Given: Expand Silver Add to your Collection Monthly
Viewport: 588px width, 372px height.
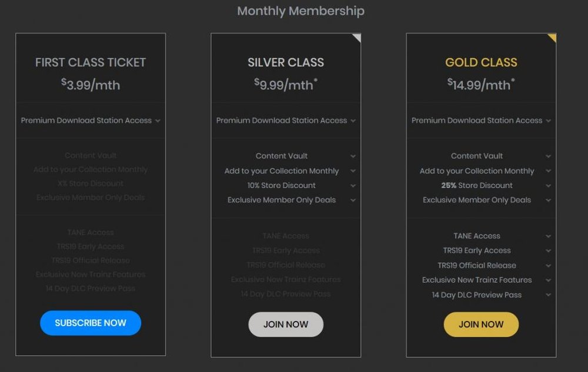Looking at the screenshot, I should (353, 171).
